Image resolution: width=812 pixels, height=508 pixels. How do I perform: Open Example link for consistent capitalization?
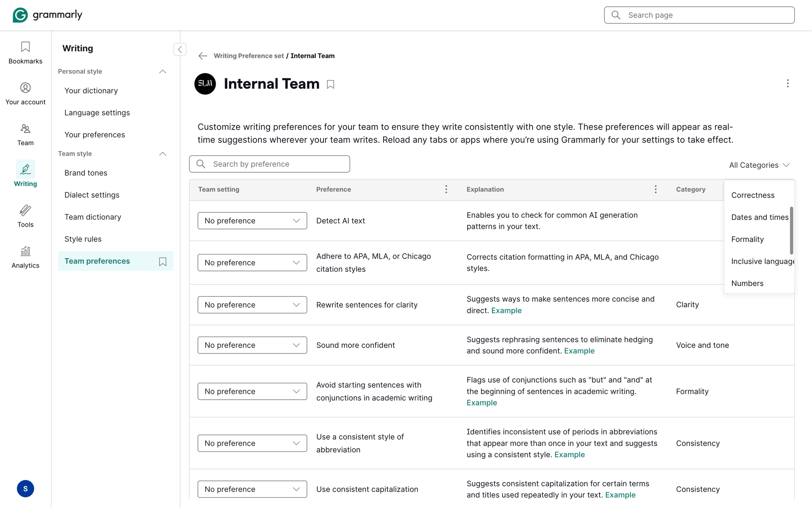(x=620, y=495)
